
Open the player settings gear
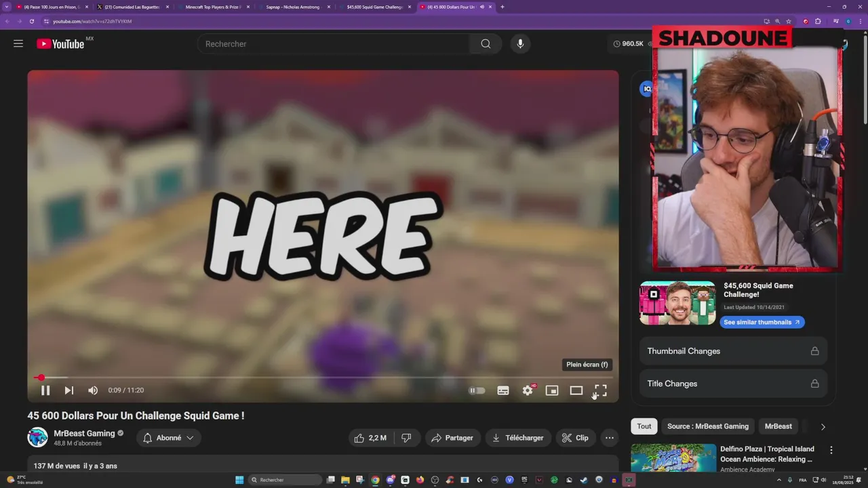[528, 390]
